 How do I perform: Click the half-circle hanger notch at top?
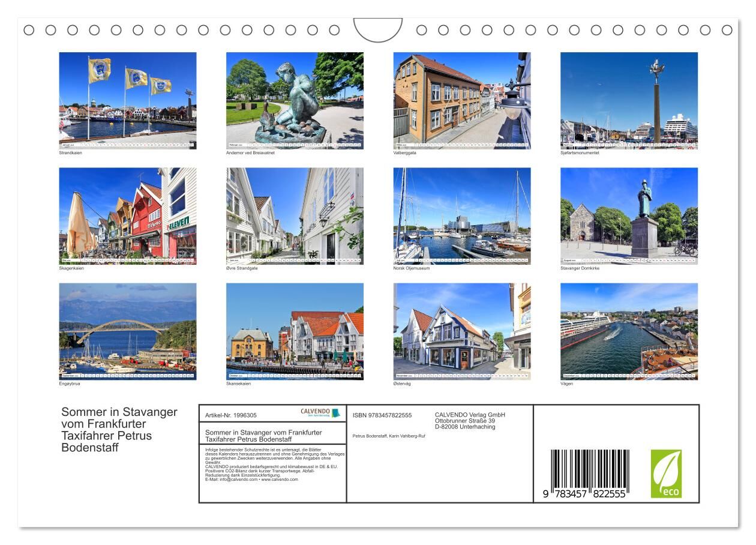click(378, 29)
